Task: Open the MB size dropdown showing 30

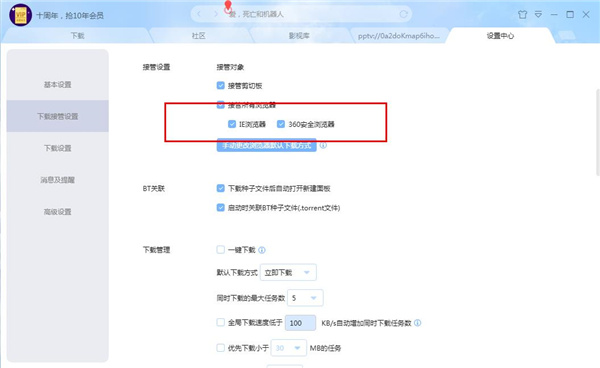Action: pos(289,348)
